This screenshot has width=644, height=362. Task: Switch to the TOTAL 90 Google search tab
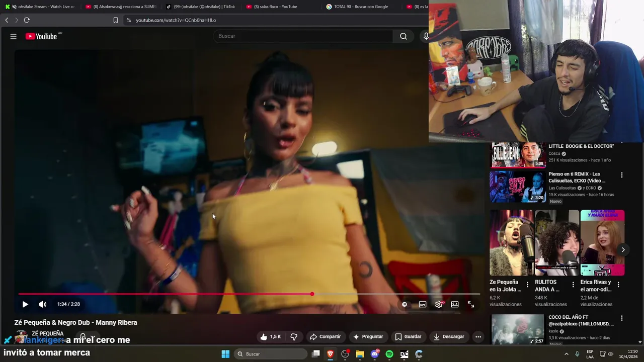[362, 7]
